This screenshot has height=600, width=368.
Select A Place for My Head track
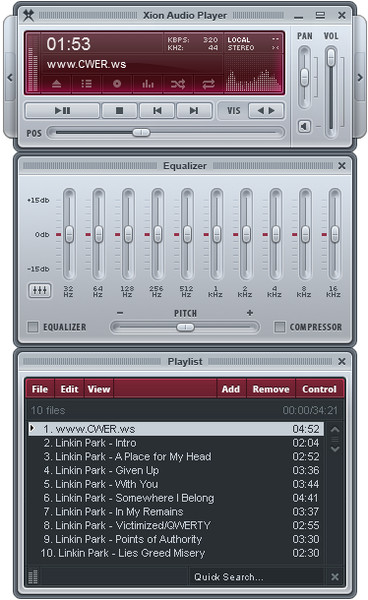pyautogui.click(x=176, y=457)
